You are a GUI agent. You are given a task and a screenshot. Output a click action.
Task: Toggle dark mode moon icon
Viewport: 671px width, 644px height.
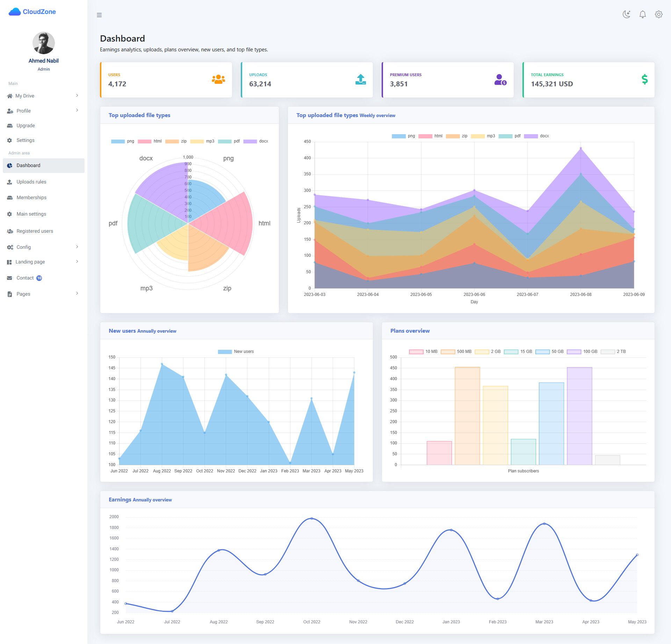(626, 14)
